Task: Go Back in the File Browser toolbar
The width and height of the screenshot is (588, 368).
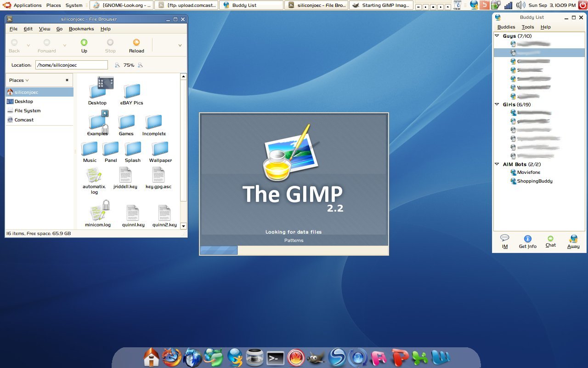Action: tap(14, 46)
